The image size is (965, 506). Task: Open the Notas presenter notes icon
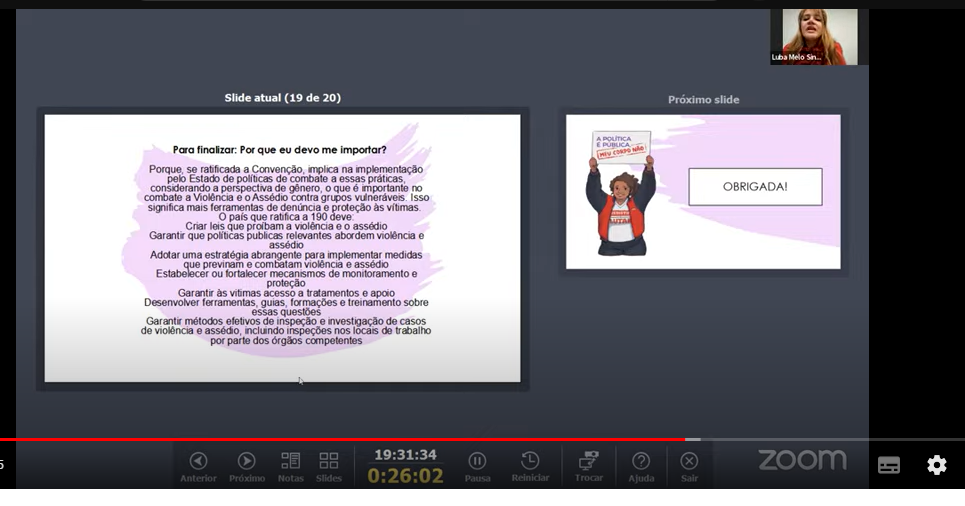point(290,461)
